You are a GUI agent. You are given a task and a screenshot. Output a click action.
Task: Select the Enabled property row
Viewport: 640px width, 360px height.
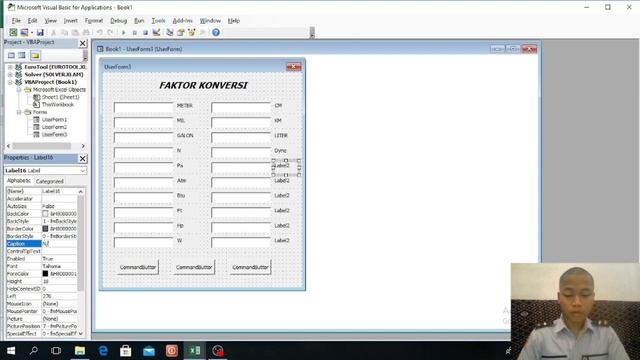41,259
